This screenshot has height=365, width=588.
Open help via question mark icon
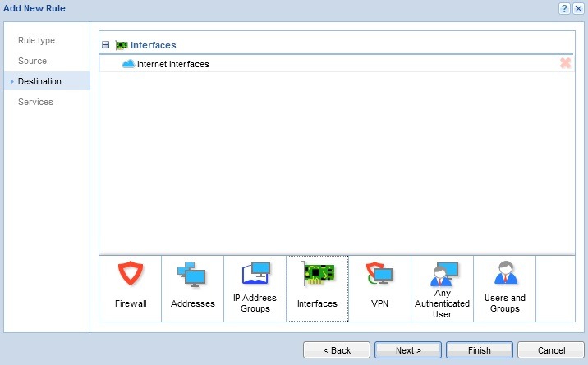564,8
